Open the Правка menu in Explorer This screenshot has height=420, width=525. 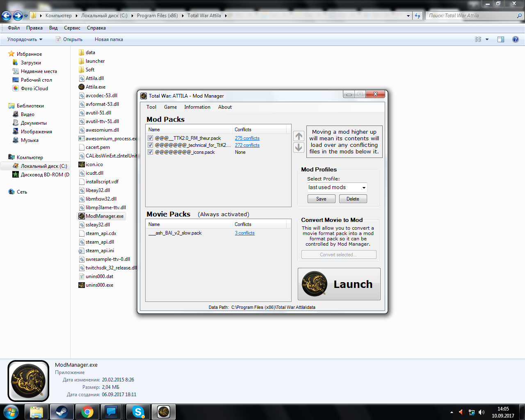(34, 28)
